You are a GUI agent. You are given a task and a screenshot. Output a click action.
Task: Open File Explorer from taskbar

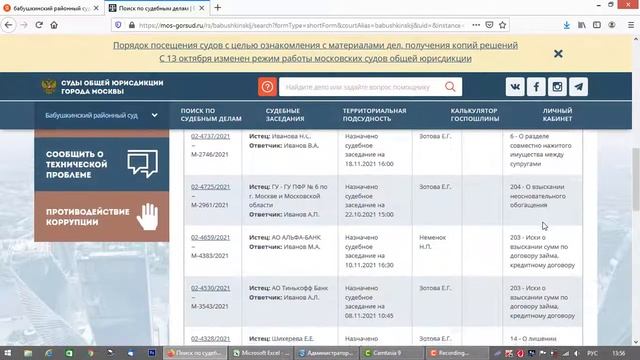(x=28, y=353)
